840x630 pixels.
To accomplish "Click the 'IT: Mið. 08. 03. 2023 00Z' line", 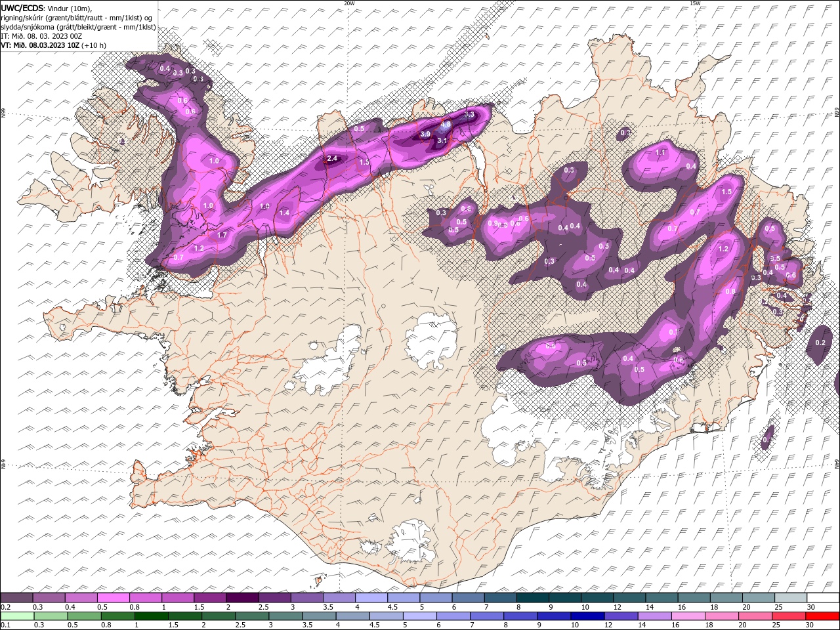I will pyautogui.click(x=41, y=36).
